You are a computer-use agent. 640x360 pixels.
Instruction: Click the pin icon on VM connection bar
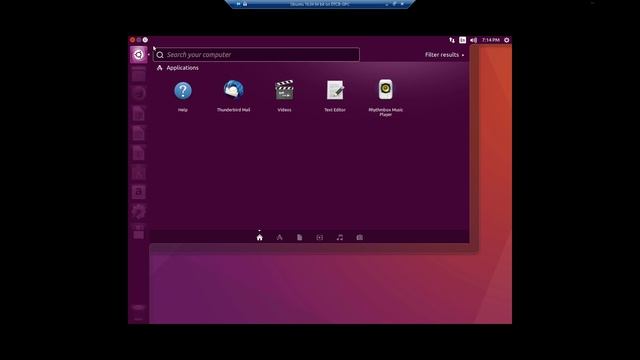[239, 4]
